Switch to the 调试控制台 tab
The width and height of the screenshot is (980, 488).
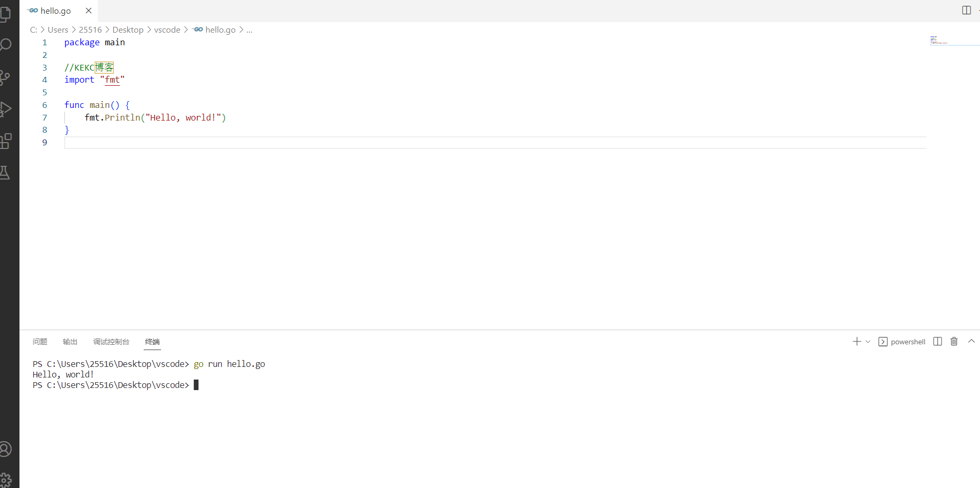point(111,342)
